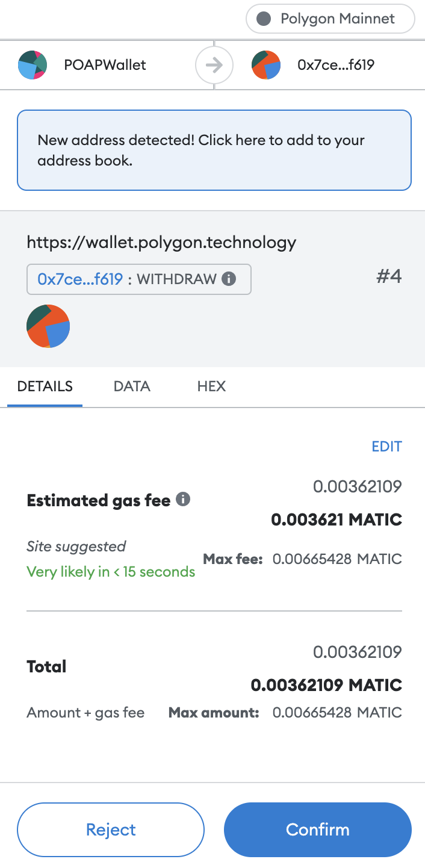Click the contract identicon below WITHDRAW label

48,326
